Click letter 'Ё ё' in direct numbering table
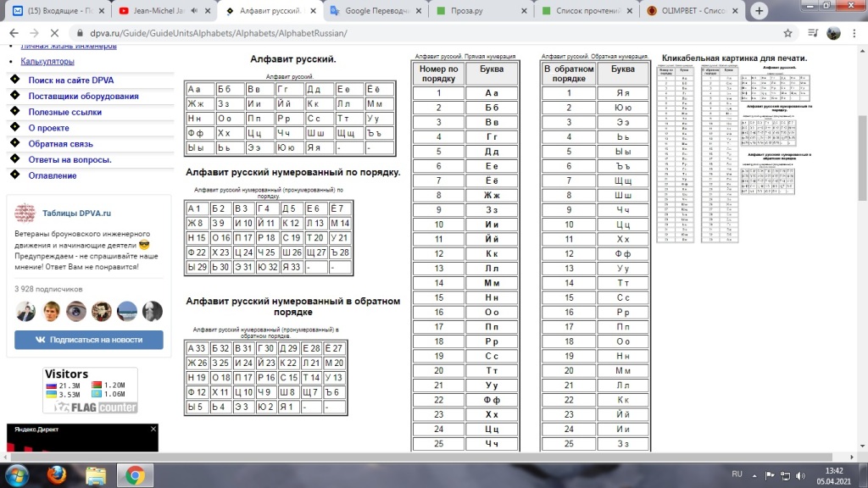 (492, 180)
